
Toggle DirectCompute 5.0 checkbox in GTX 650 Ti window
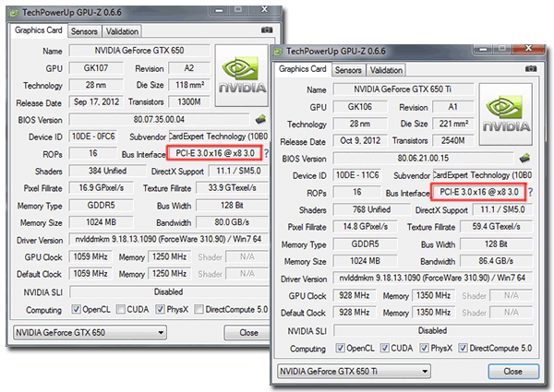[463, 348]
